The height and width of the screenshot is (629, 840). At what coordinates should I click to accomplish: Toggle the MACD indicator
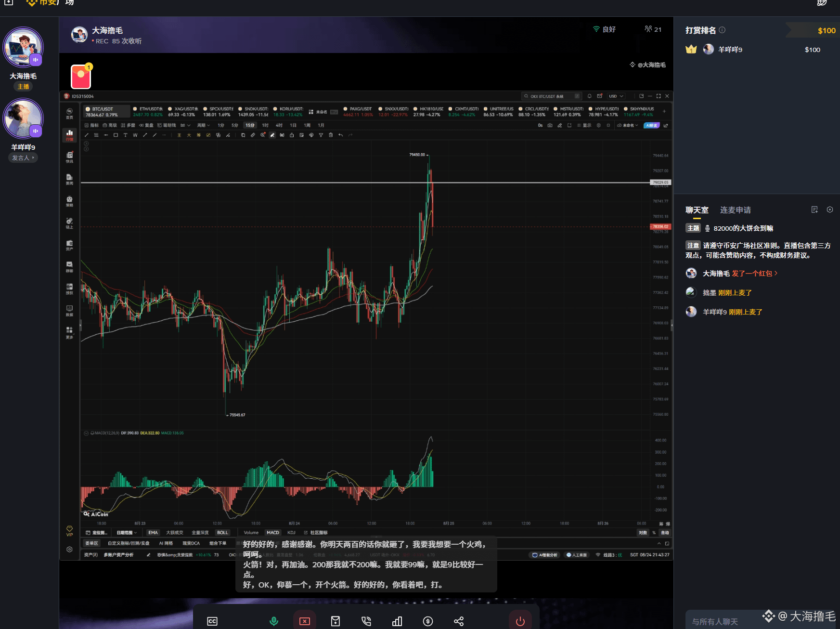click(273, 533)
